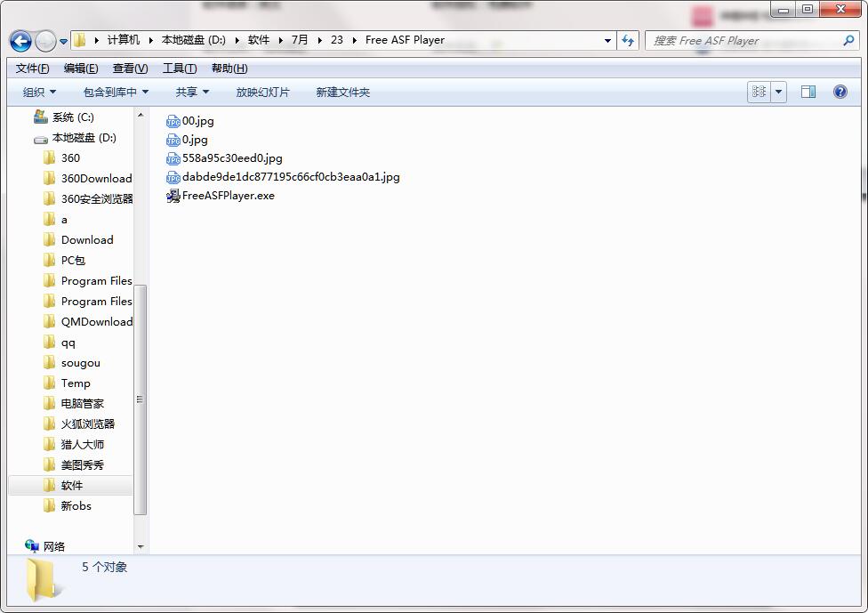Open the 包含到库中 dropdown
The image size is (868, 613).
click(116, 92)
